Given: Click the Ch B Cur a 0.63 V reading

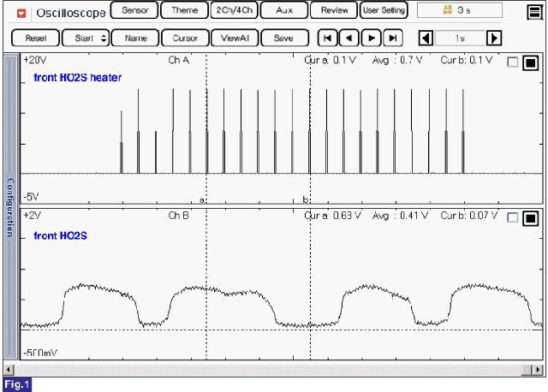Looking at the screenshot, I should coord(333,216).
